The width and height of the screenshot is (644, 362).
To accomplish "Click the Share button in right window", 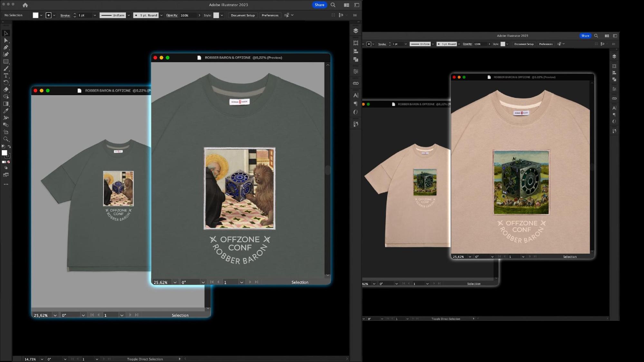I will coord(585,36).
